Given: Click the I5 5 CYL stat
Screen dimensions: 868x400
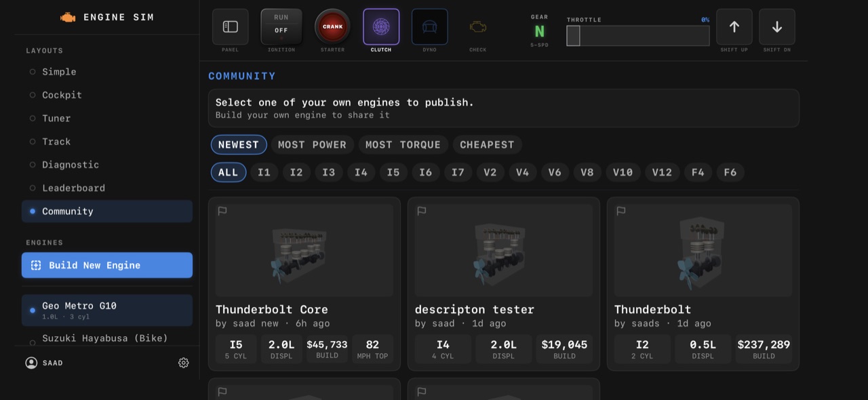Looking at the screenshot, I should [236, 349].
